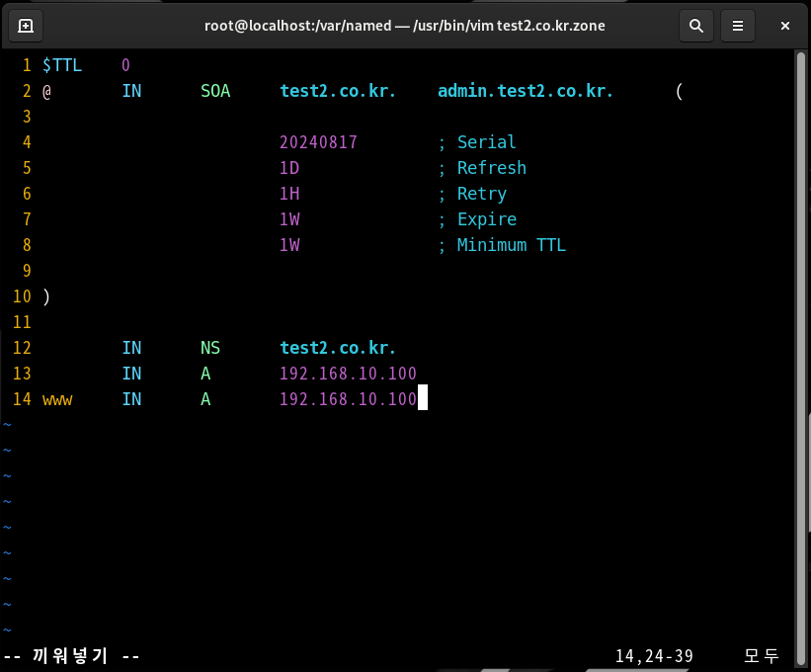This screenshot has height=672, width=811.
Task: Open a new terminal tab
Action: pyautogui.click(x=26, y=26)
